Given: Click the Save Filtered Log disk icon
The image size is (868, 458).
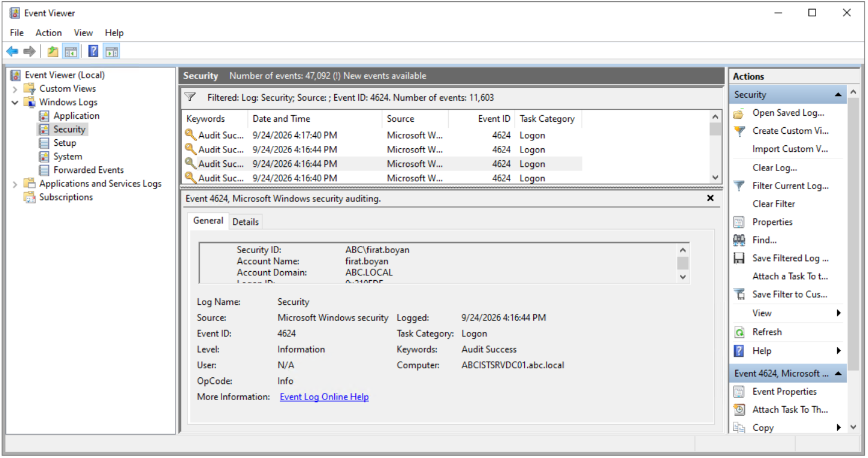Looking at the screenshot, I should click(x=739, y=259).
